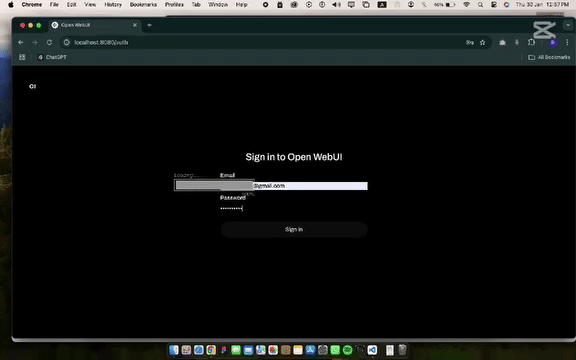The image size is (576, 360).
Task: Open the All Bookmarks folder
Action: point(549,57)
